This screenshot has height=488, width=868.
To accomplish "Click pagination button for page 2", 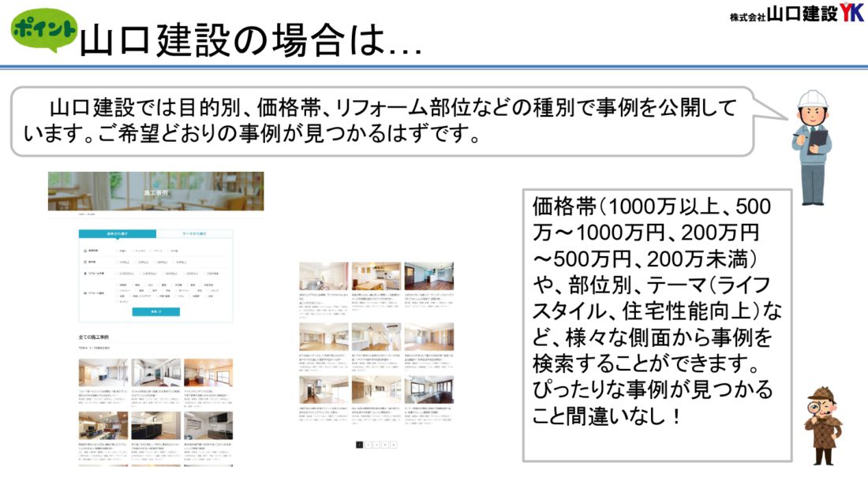I will click(368, 445).
